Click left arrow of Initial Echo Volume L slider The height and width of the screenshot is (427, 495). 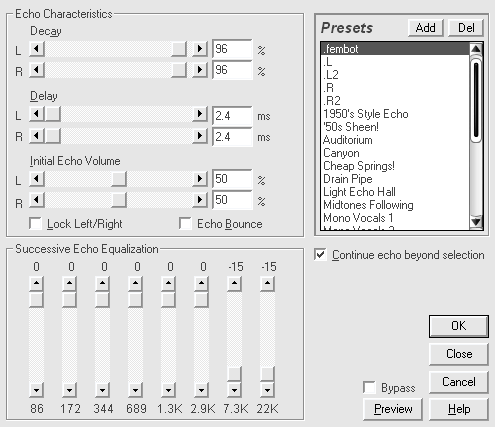point(37,179)
